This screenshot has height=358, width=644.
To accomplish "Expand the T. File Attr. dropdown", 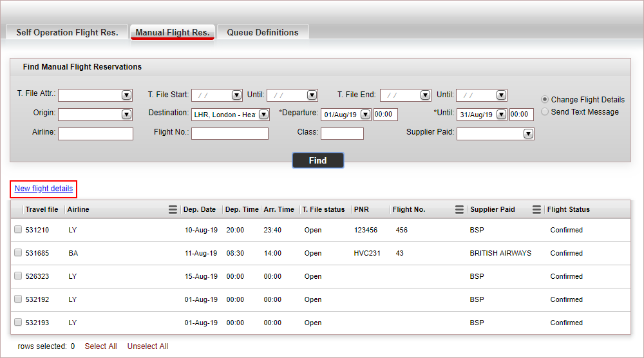I will point(126,95).
